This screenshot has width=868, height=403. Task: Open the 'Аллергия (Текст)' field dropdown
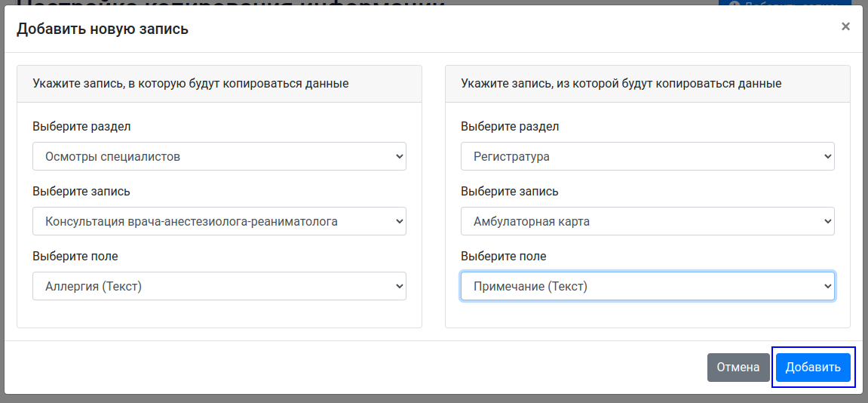[219, 287]
